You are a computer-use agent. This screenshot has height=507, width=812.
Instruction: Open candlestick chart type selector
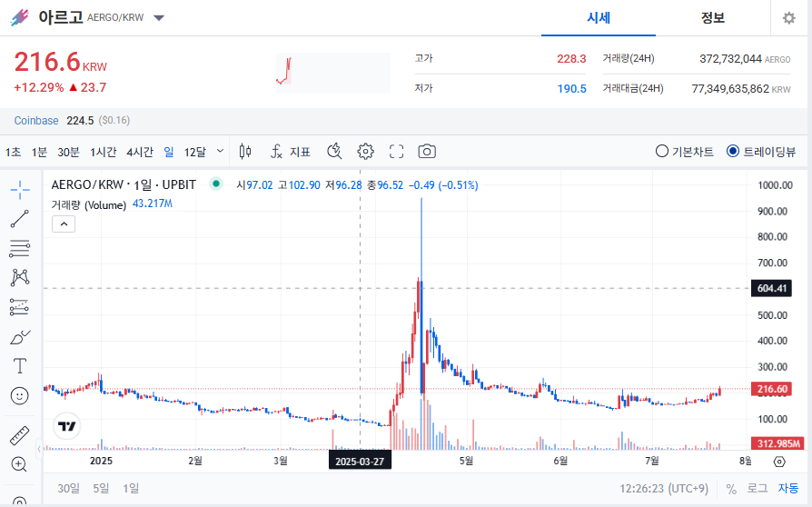245,152
